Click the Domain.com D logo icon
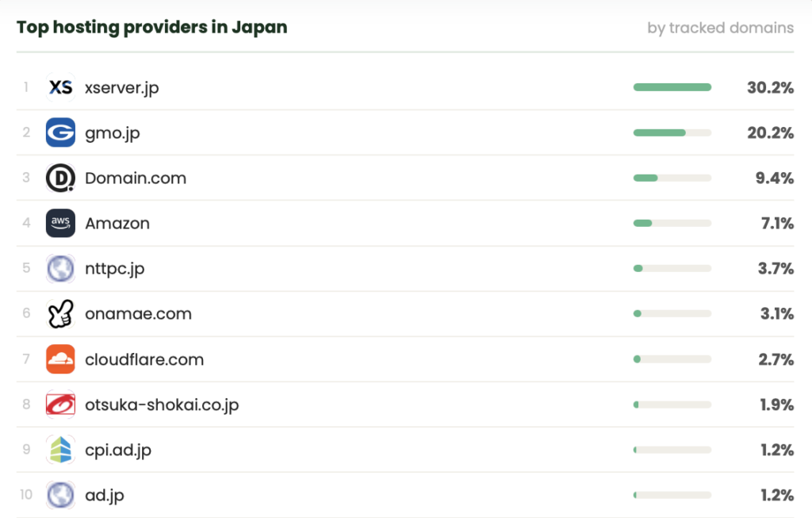This screenshot has height=518, width=812. [60, 178]
